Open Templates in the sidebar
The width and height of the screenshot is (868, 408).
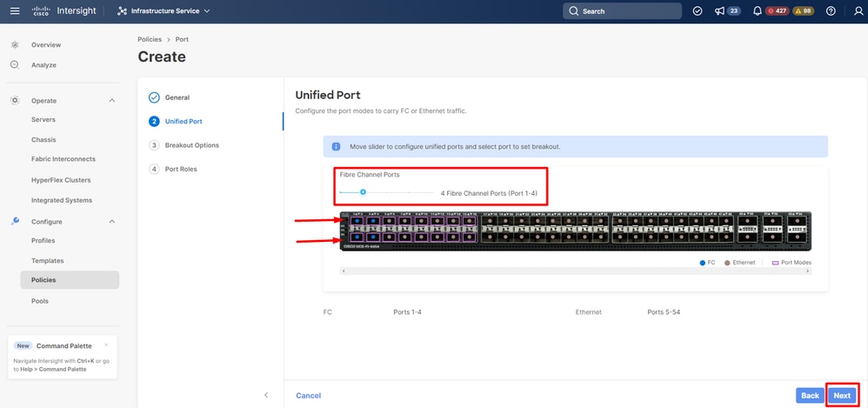pyautogui.click(x=47, y=261)
